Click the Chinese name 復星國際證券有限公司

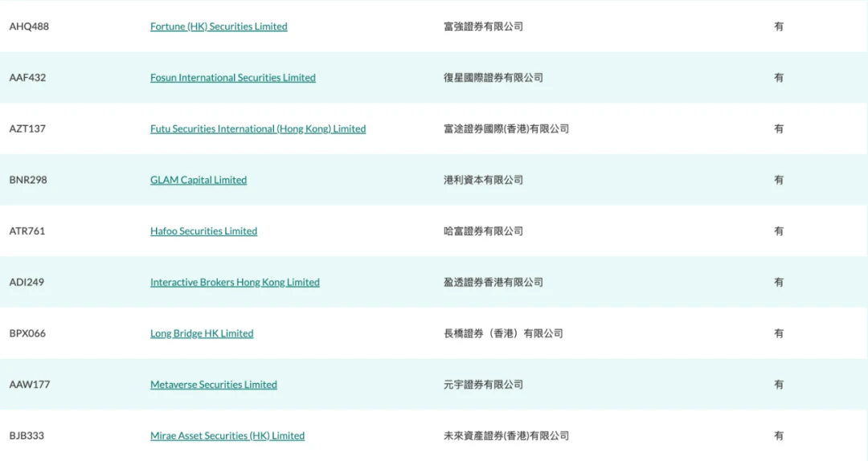point(493,78)
